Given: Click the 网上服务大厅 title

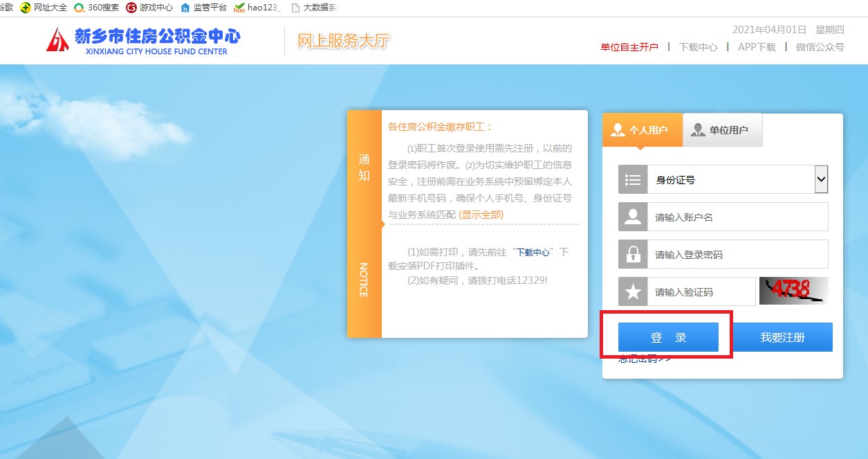Looking at the screenshot, I should coord(344,41).
